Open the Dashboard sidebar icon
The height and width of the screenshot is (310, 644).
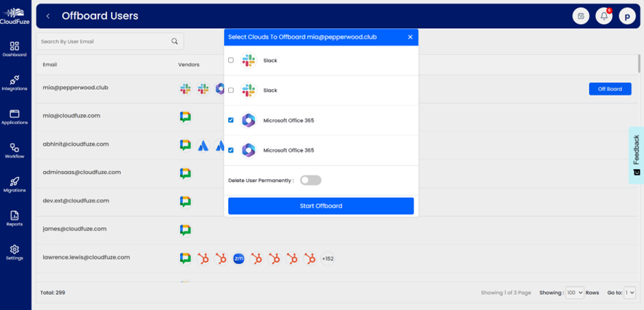click(14, 48)
